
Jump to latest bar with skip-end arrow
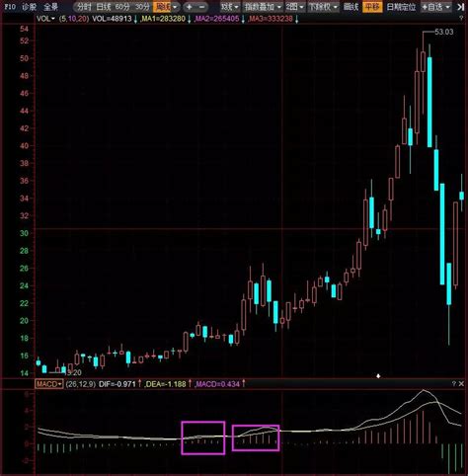(461, 7)
